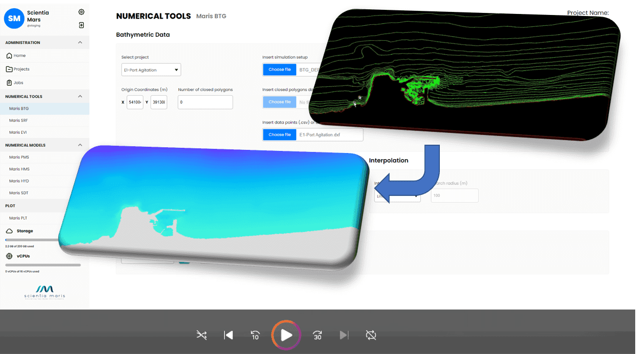Open Maris SRF tool
Image resolution: width=644 pixels, height=354 pixels.
(18, 120)
